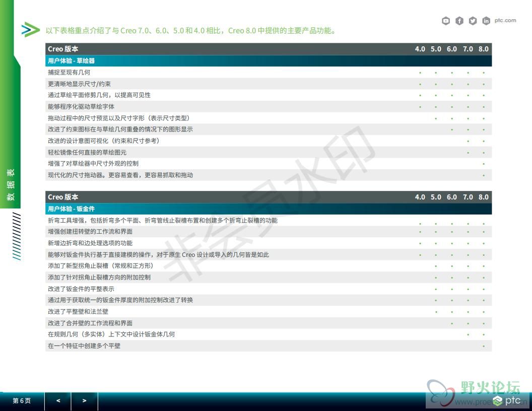The height and width of the screenshot is (411, 532).
Task: Click the row 更清晰地显示尺寸/约束
Action: (269, 84)
